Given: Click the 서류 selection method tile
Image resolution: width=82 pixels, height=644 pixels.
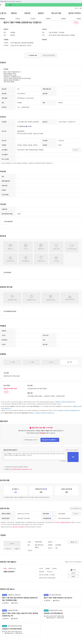Looking at the screenshot, I should pyautogui.click(x=12, y=362).
